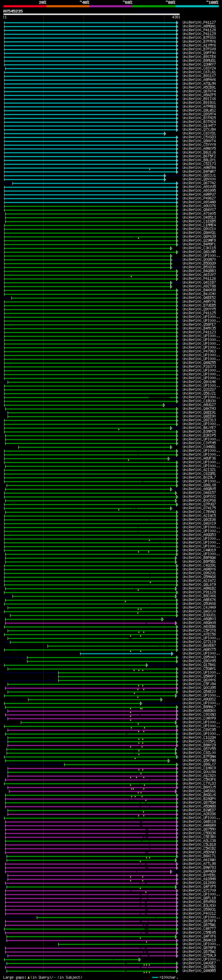Select hit label UniRef100_C5Z173
Screen dimensions: 222x980
coord(199,164)
